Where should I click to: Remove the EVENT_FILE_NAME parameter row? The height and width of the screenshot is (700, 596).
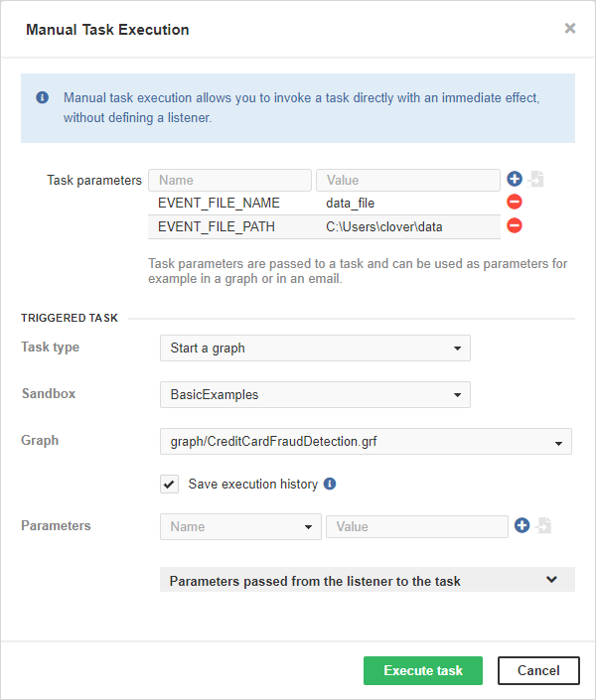515,203
